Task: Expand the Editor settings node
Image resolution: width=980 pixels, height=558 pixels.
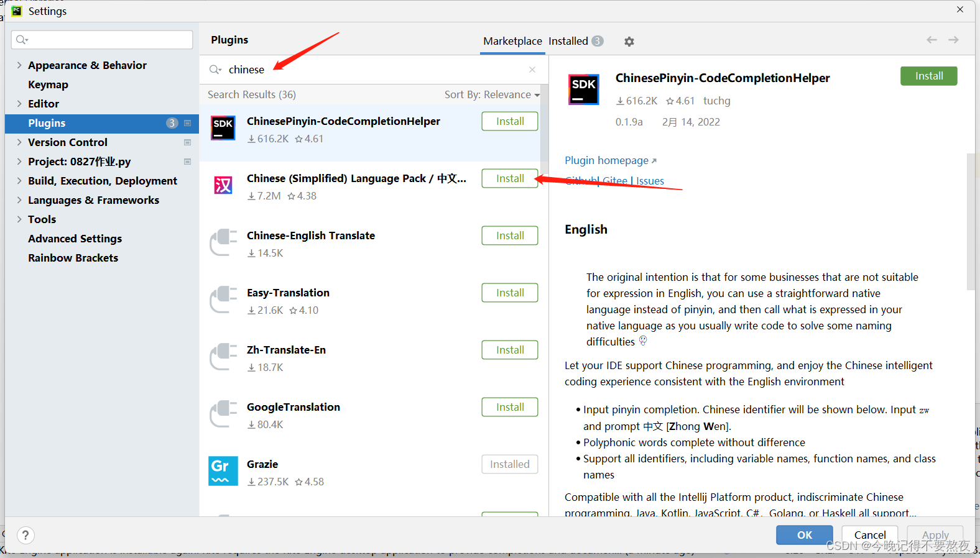Action: click(x=19, y=104)
